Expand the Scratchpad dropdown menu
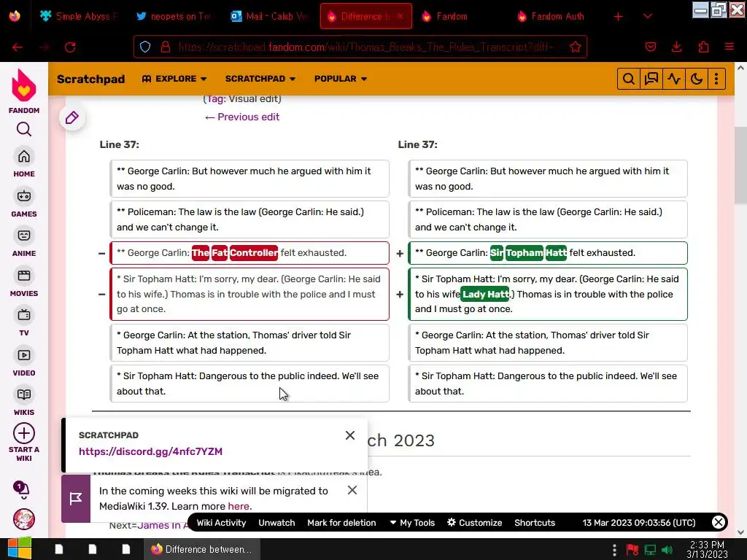This screenshot has height=560, width=747. pyautogui.click(x=260, y=79)
